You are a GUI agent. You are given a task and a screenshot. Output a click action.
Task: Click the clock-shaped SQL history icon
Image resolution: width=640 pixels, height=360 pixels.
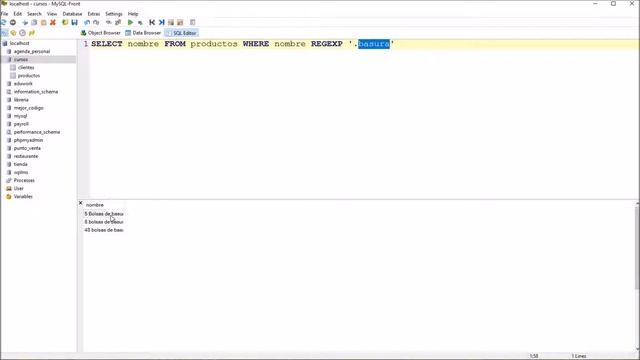pyautogui.click(x=22, y=33)
